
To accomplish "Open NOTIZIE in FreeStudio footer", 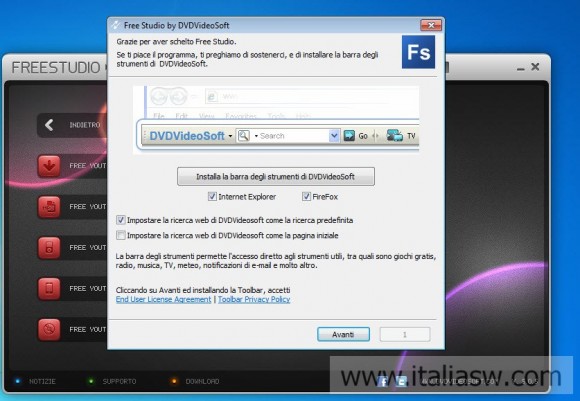I will [42, 381].
